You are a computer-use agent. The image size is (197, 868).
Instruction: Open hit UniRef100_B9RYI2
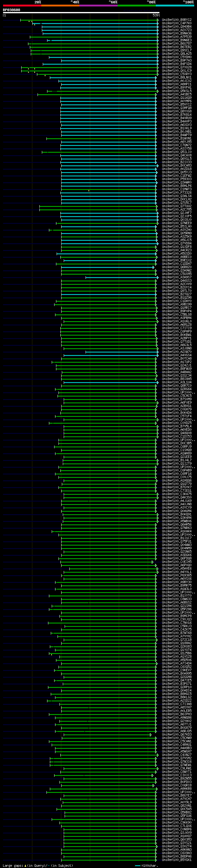(177, 20)
